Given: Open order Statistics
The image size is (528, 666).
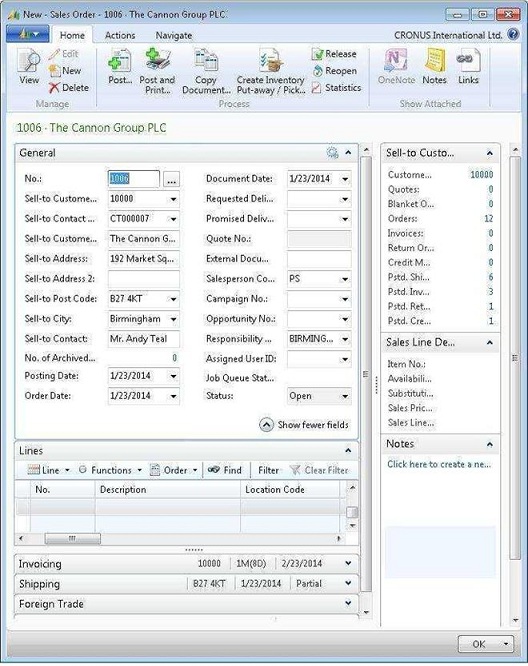Looking at the screenshot, I should click(336, 87).
